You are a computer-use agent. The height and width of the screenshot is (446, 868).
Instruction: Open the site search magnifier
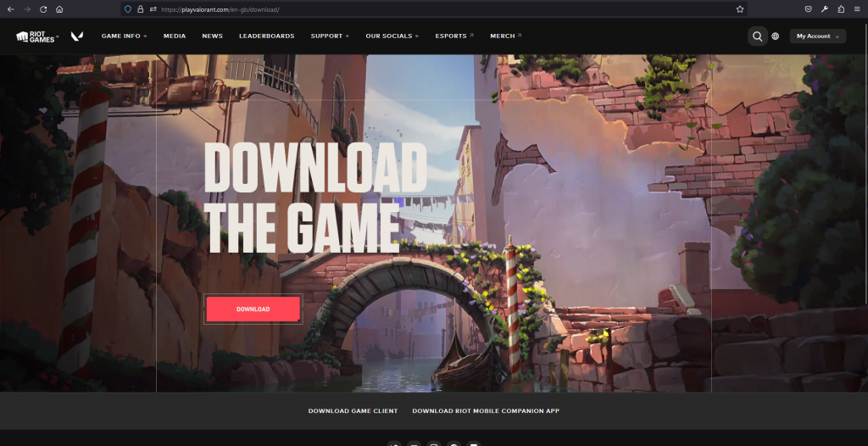click(x=757, y=36)
